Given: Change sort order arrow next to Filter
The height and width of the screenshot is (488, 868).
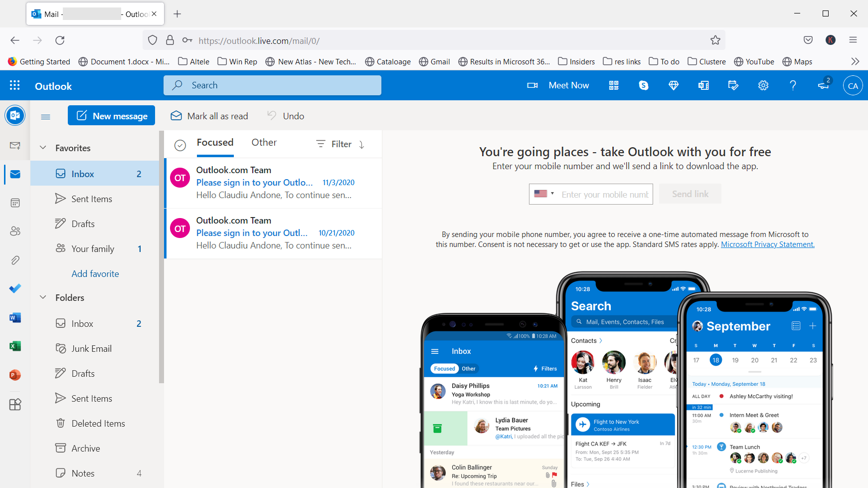Looking at the screenshot, I should coord(362,145).
